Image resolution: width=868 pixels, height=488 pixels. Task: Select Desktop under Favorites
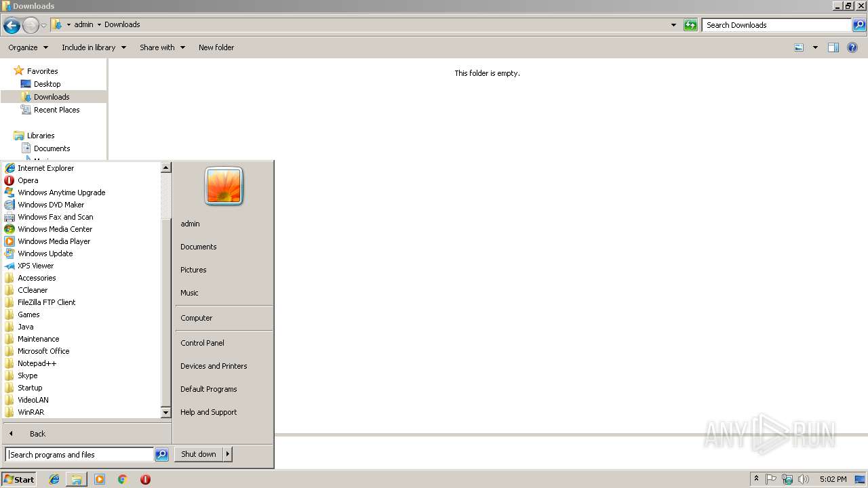click(x=47, y=84)
